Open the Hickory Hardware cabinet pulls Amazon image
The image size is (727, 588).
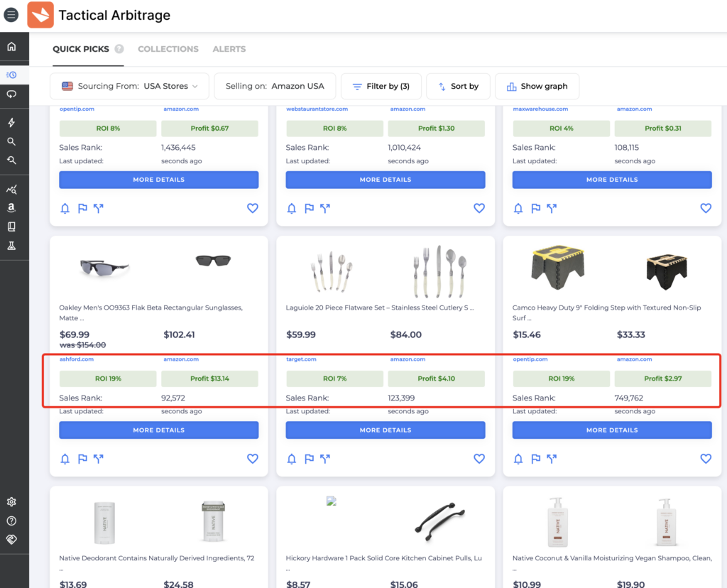click(439, 522)
